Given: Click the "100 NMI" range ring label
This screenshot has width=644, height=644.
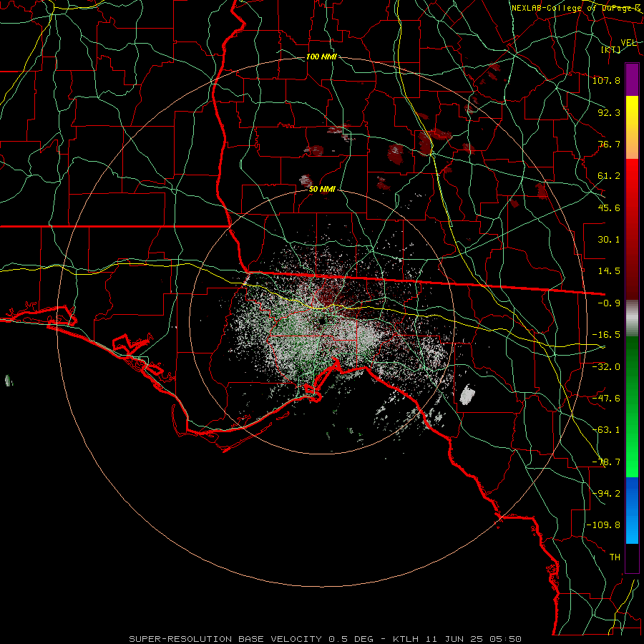Looking at the screenshot, I should click(x=321, y=57).
